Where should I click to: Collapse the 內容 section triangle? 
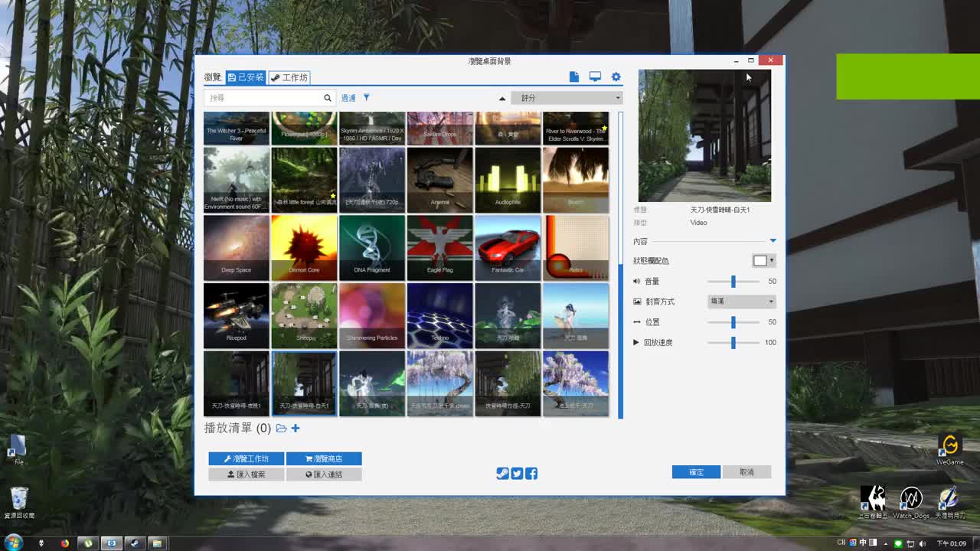coord(773,241)
